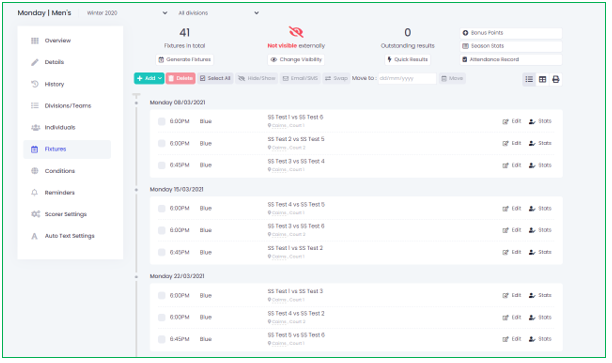
Task: Edit fixture SS Test 4 vs SS Test 2
Action: click(x=512, y=317)
